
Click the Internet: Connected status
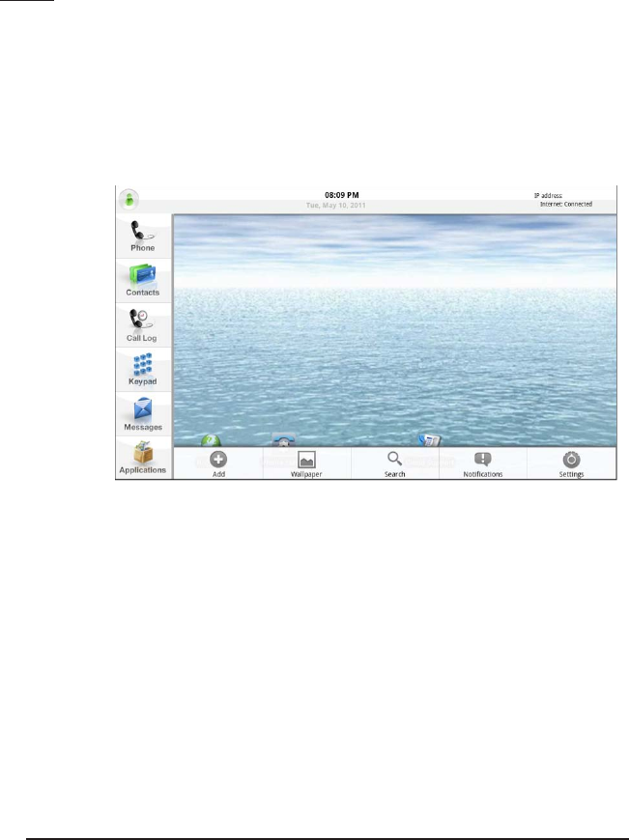pyautogui.click(x=566, y=204)
